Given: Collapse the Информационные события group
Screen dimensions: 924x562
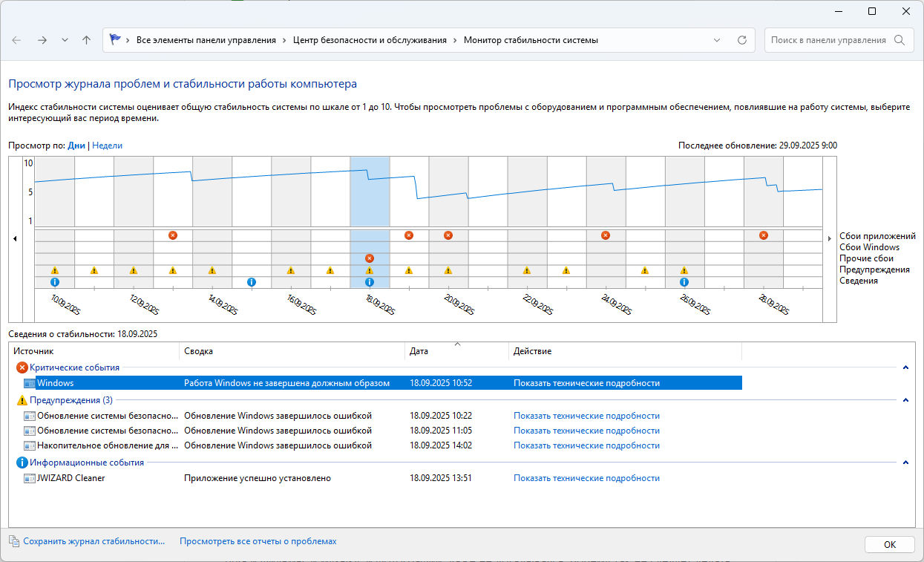Looking at the screenshot, I should click(905, 463).
